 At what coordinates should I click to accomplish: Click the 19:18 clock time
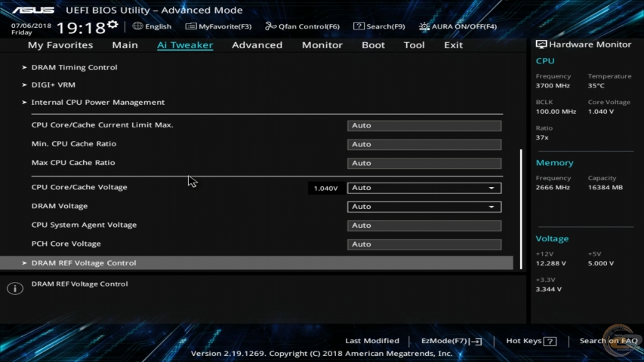[81, 28]
